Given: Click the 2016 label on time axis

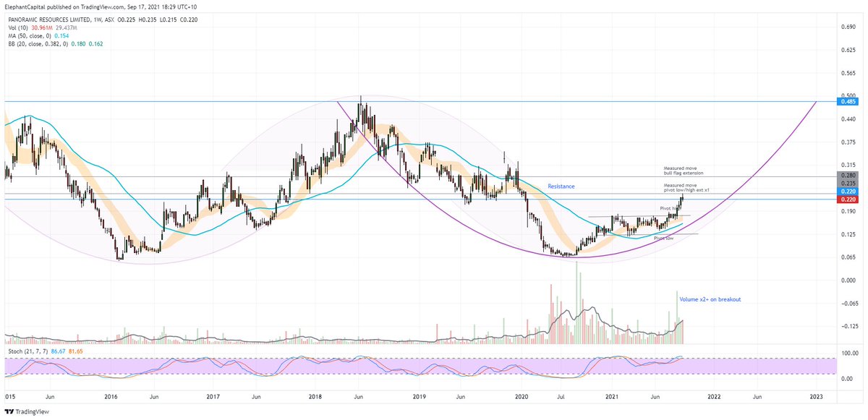Looking at the screenshot, I should point(111,397).
